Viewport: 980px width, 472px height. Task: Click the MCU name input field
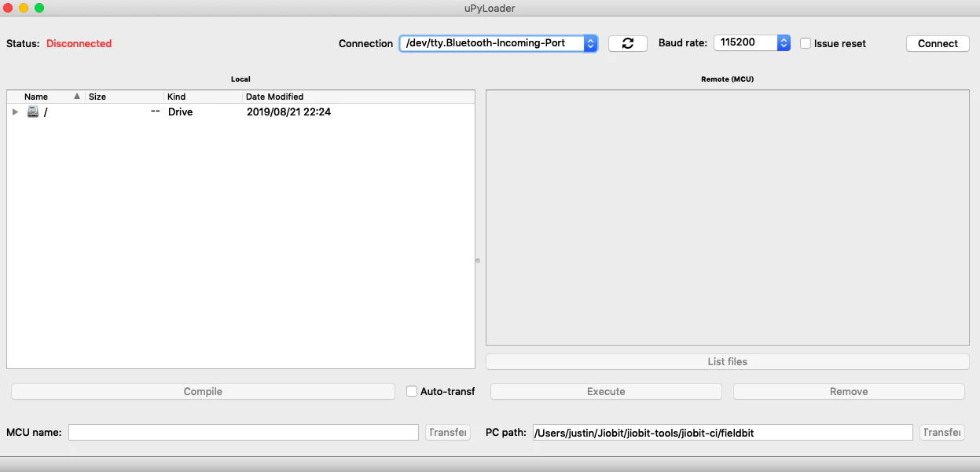244,432
